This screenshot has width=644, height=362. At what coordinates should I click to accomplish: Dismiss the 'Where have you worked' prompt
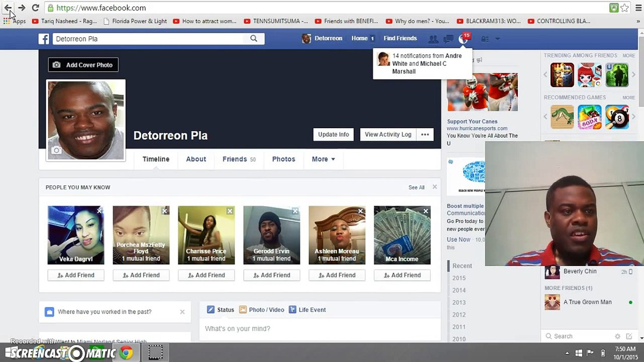182,312
